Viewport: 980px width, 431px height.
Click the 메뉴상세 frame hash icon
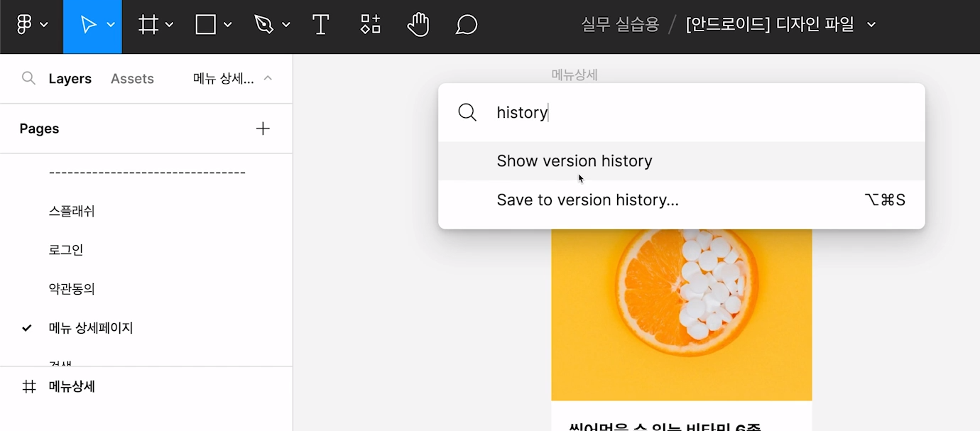tap(29, 387)
